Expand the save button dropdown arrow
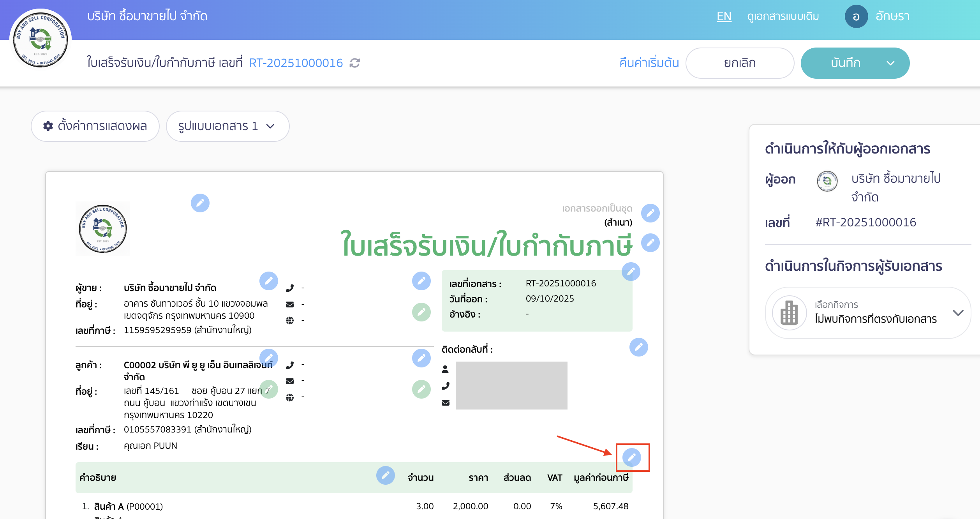The height and width of the screenshot is (519, 980). click(890, 63)
